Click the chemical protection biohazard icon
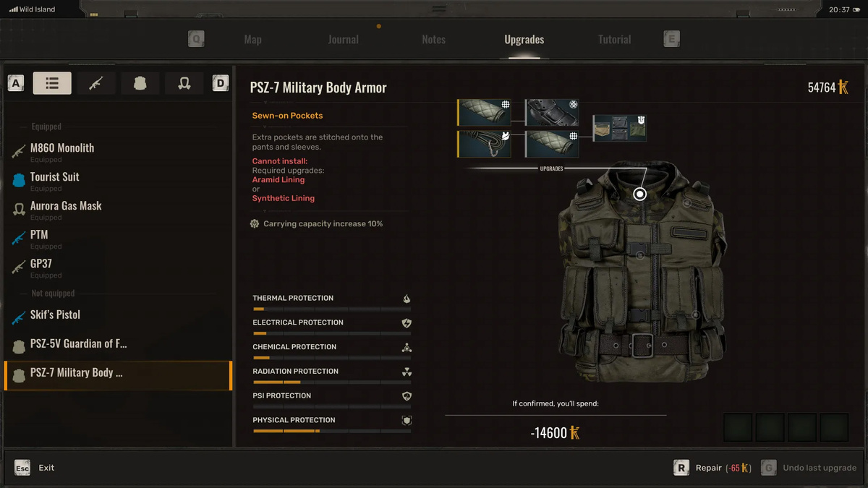The width and height of the screenshot is (868, 488). click(407, 348)
